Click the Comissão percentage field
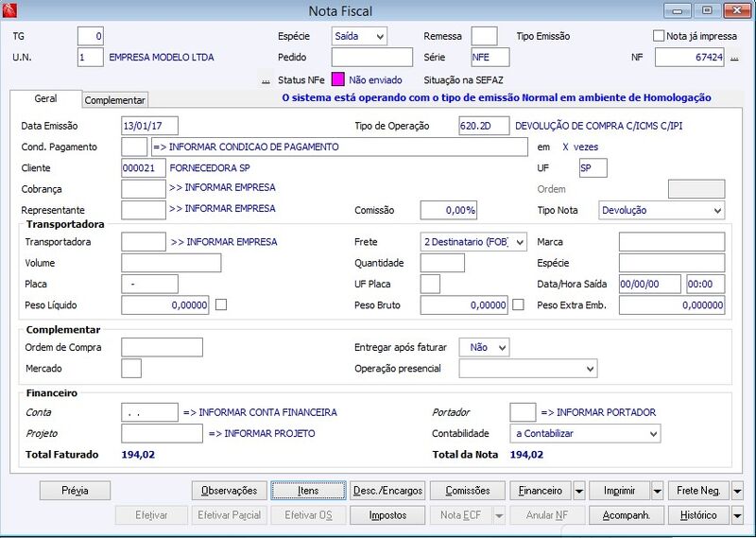The width and height of the screenshot is (756, 538). tap(449, 210)
